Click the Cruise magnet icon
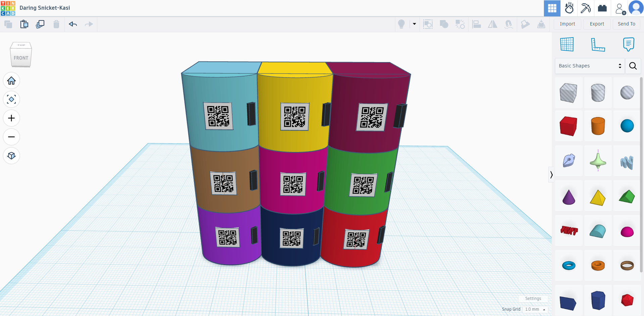The image size is (644, 316). pos(509,24)
